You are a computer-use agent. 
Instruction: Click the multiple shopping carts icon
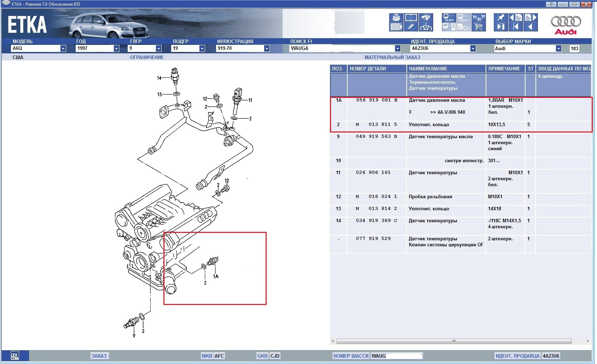[479, 18]
